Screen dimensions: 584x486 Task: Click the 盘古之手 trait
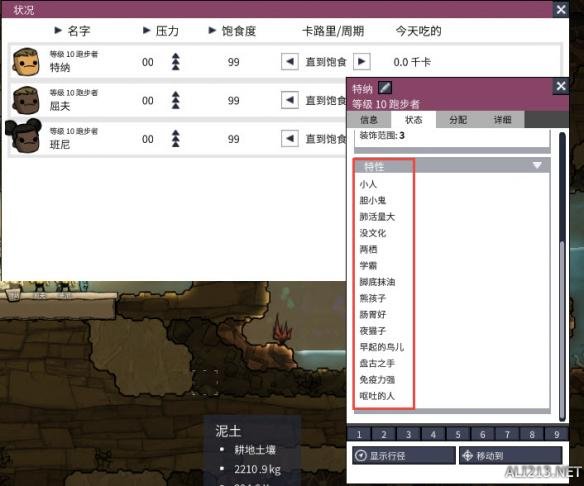tap(377, 363)
